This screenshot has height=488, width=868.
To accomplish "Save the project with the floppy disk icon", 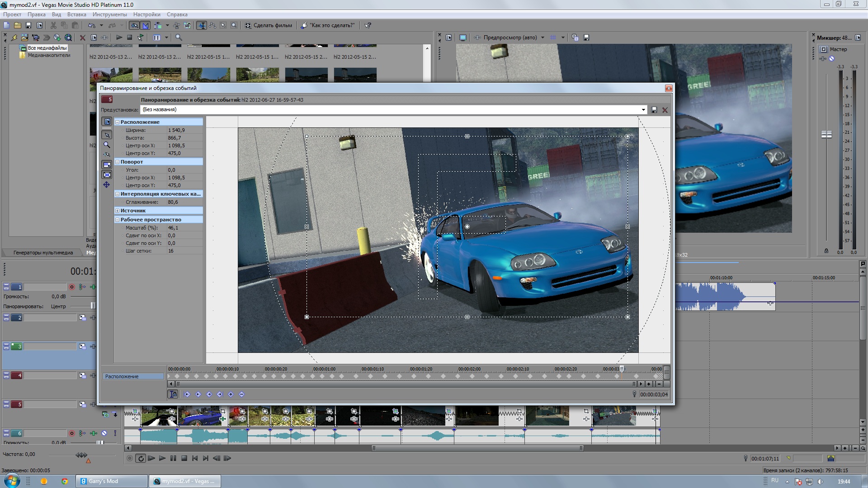I will (28, 25).
